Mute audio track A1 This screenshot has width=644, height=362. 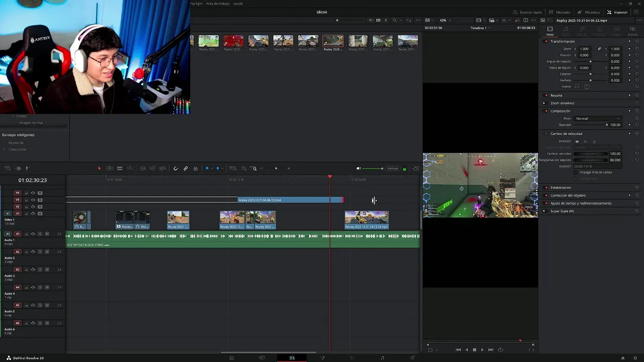47,234
